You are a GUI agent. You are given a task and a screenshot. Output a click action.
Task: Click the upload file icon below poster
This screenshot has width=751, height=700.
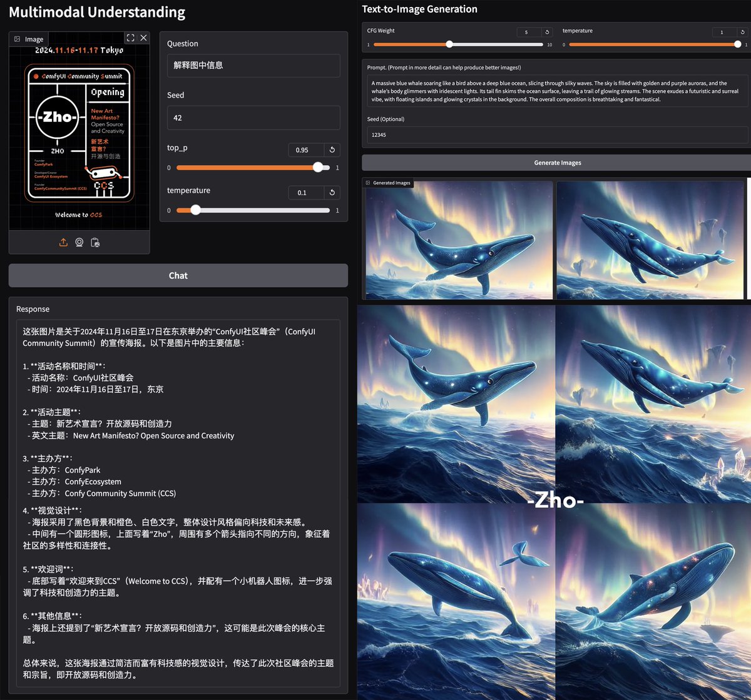tap(63, 243)
